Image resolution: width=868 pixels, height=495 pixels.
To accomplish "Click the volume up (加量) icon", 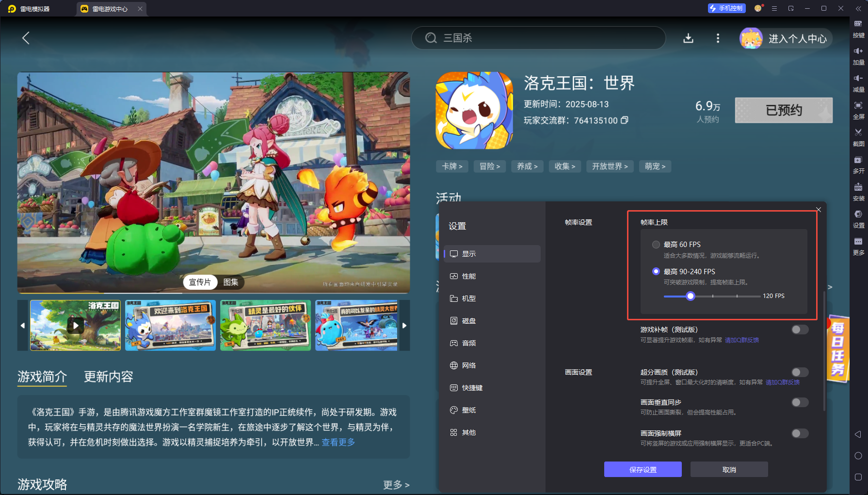I will point(858,55).
